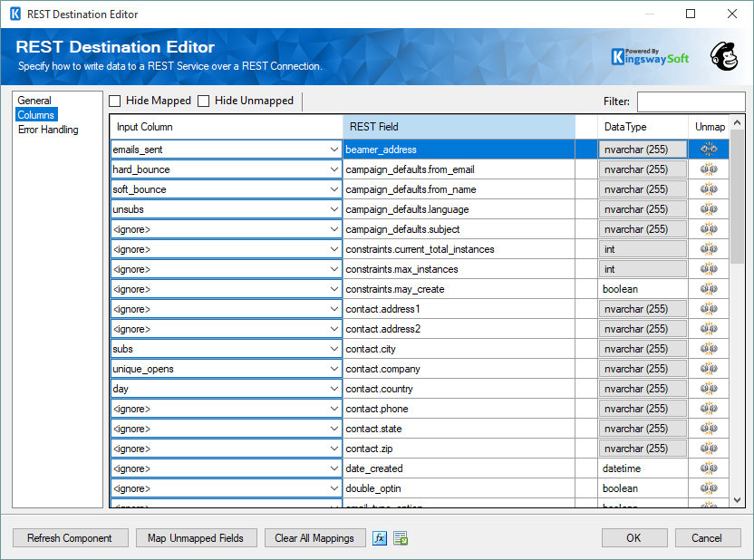Image resolution: width=754 pixels, height=560 pixels.
Task: Unmap the constraints.max_instances field
Action: click(x=708, y=268)
